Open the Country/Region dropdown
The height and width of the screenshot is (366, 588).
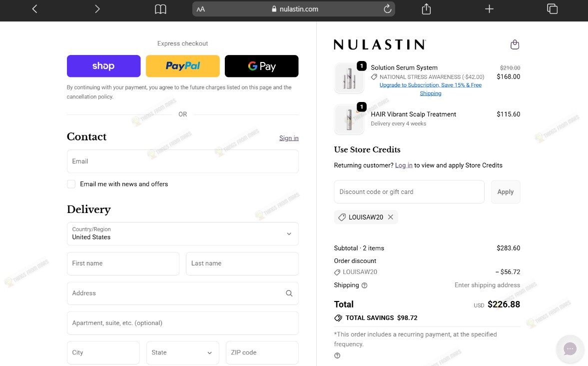pos(183,233)
